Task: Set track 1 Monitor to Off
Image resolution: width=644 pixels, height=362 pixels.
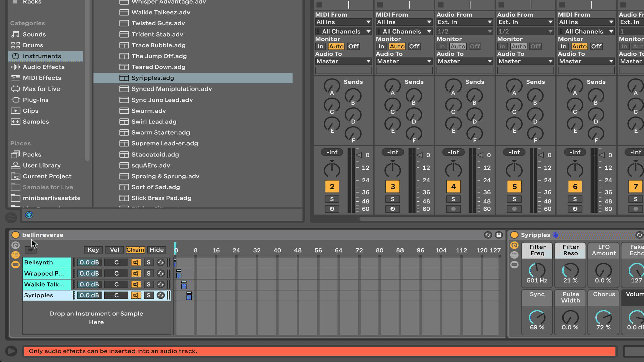Action: point(353,46)
